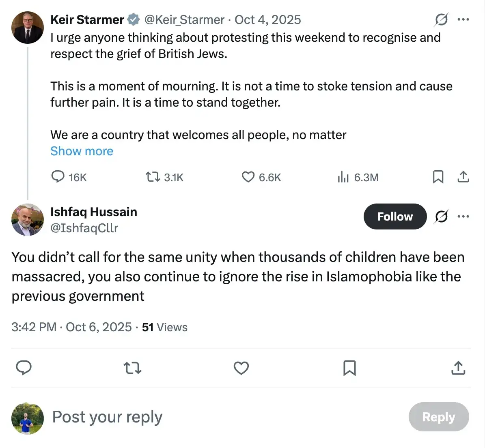Bookmark Ishfaq Hussain's reply

349,368
